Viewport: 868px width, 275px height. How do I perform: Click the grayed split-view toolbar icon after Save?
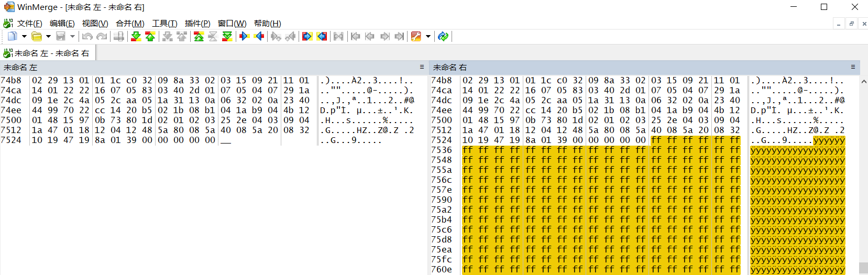click(119, 36)
